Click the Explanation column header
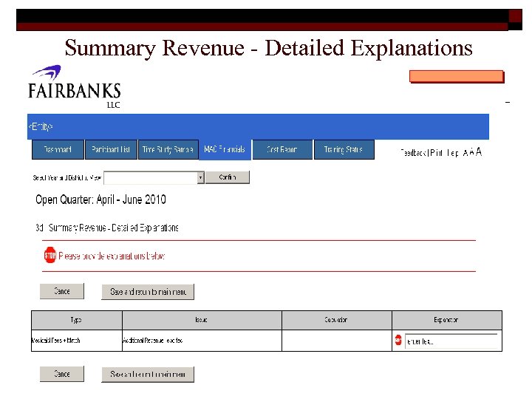The image size is (532, 399). [447, 320]
